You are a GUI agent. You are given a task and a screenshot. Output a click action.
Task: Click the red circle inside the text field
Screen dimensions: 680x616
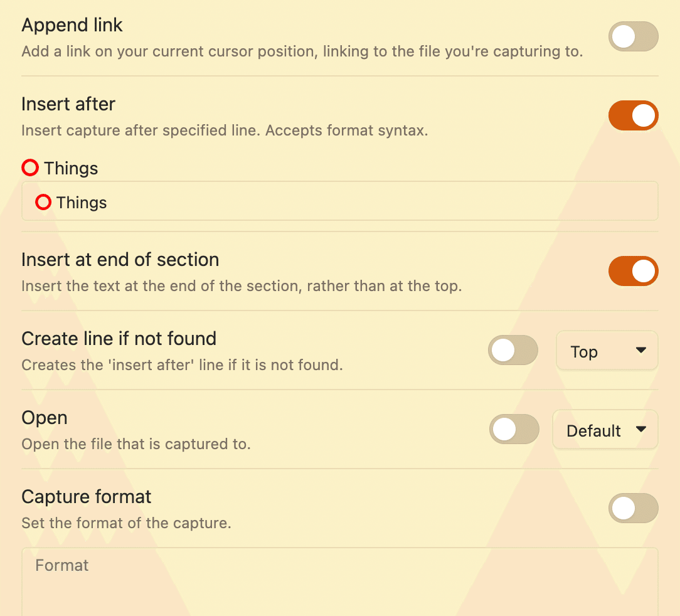43,202
